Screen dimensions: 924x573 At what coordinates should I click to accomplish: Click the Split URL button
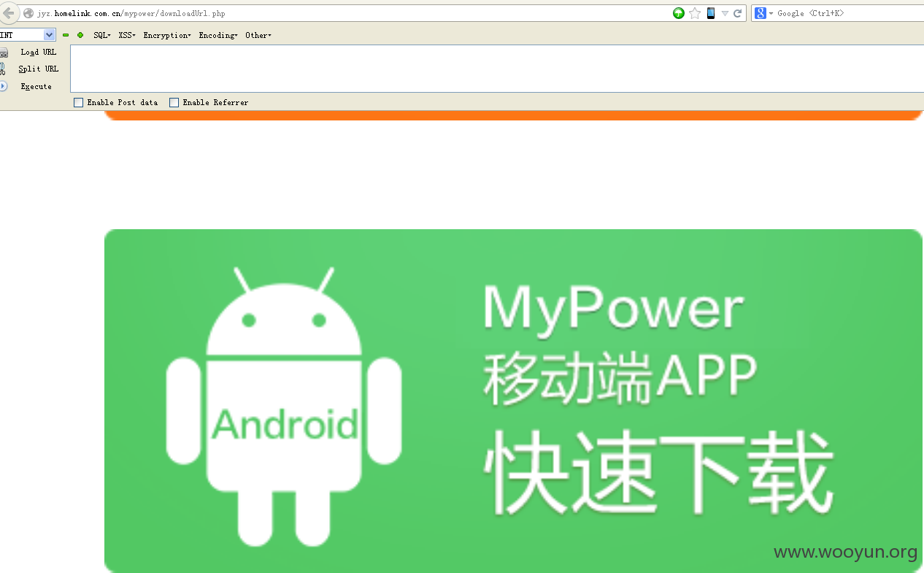point(39,69)
